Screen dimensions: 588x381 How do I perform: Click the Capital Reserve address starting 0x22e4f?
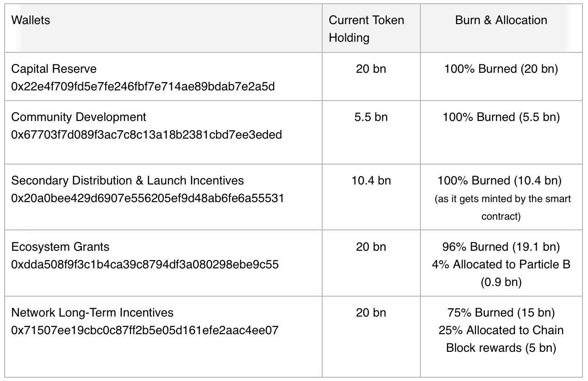click(x=143, y=86)
